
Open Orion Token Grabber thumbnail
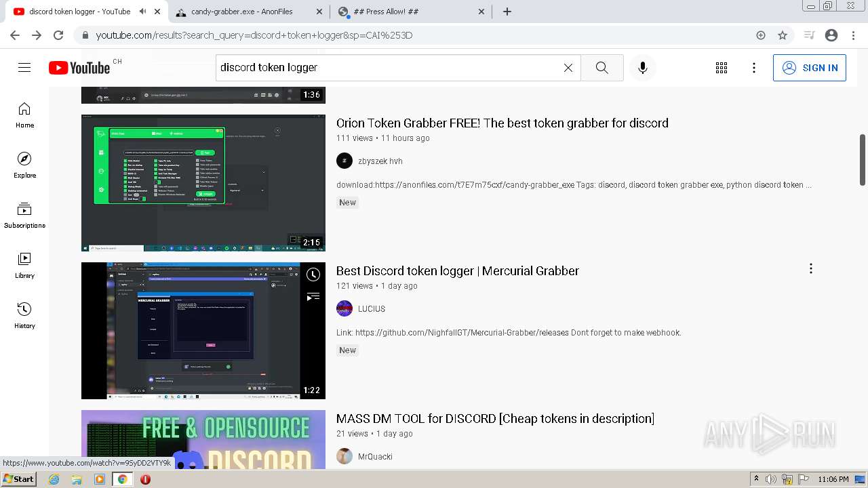[203, 183]
